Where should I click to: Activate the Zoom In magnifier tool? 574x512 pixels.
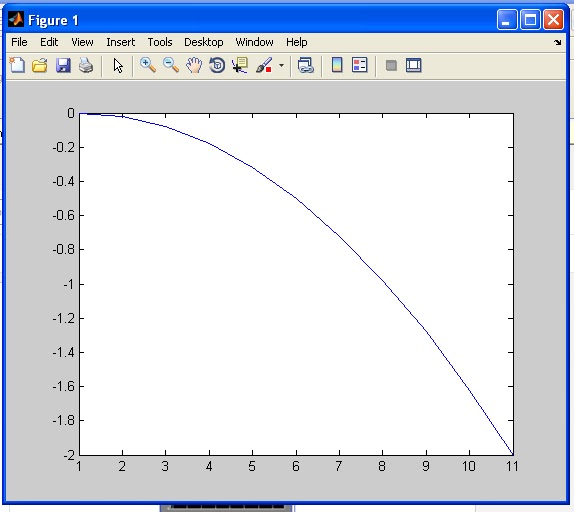click(x=148, y=66)
